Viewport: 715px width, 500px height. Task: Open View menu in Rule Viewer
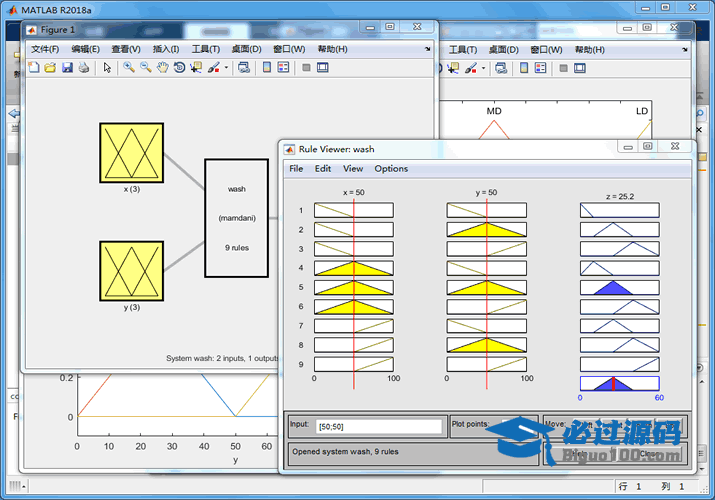coord(353,169)
